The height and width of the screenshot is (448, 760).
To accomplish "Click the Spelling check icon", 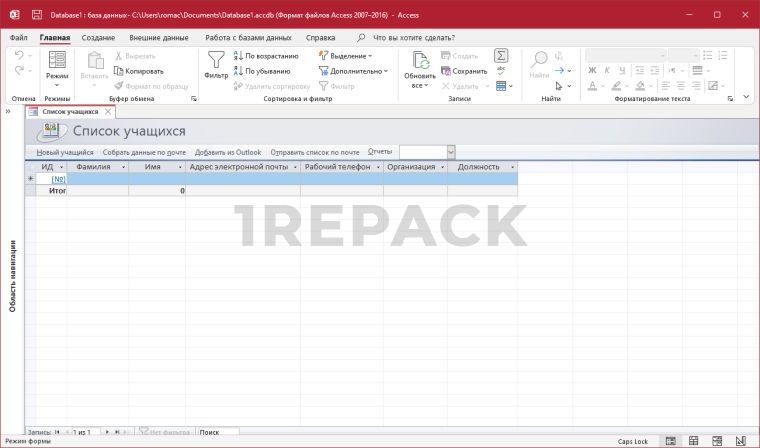I will (501, 71).
